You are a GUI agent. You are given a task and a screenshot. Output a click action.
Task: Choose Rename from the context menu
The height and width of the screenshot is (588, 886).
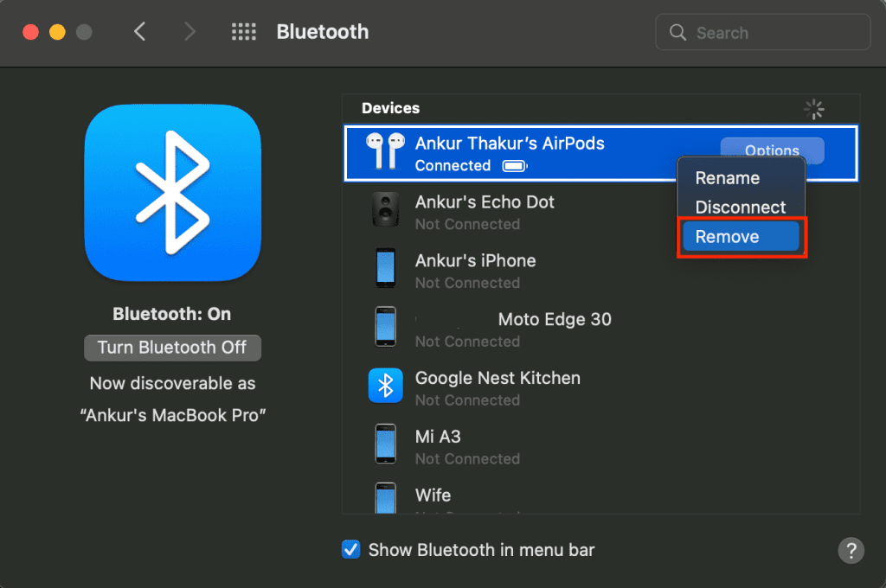click(728, 178)
